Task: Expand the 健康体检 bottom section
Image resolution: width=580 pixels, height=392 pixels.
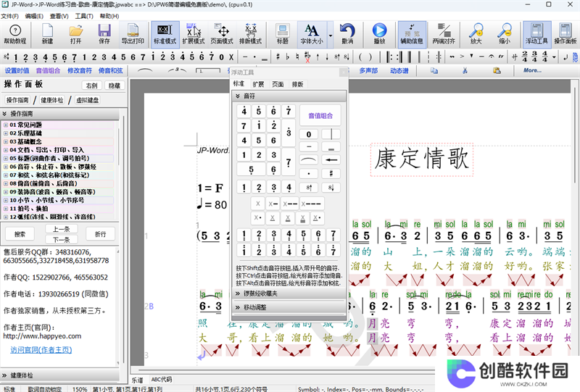Action: click(60, 375)
